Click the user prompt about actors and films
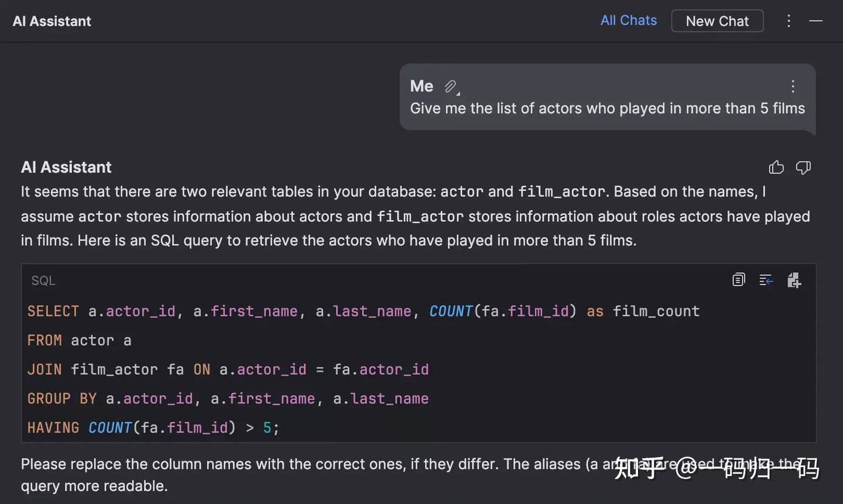The image size is (843, 504). (607, 108)
